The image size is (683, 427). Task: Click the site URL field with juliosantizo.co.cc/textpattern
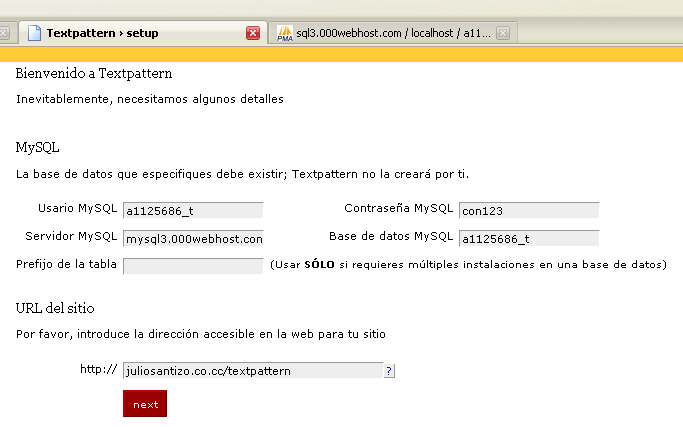[x=253, y=371]
